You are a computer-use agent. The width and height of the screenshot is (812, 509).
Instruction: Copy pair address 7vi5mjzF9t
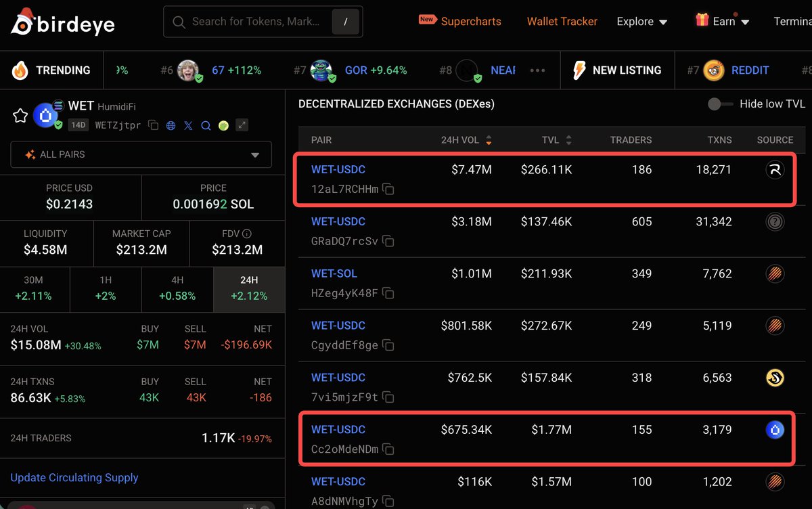(x=388, y=397)
